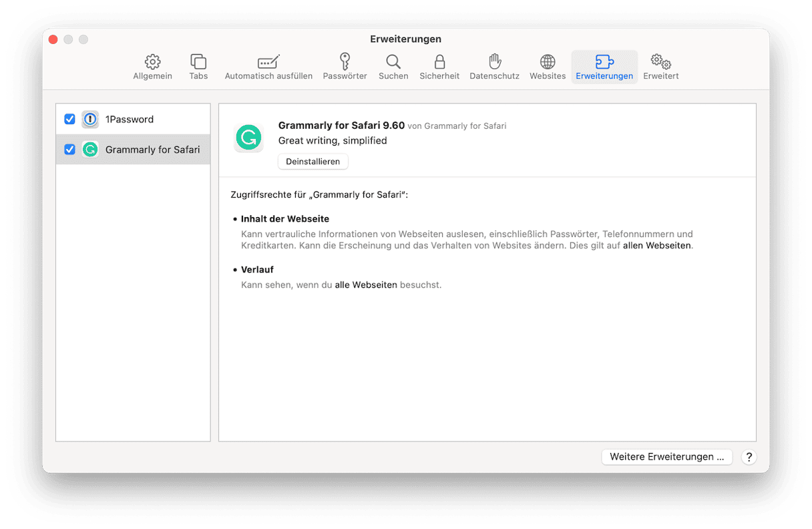This screenshot has height=529, width=812.
Task: Click the Deinstallieren button
Action: coord(313,162)
